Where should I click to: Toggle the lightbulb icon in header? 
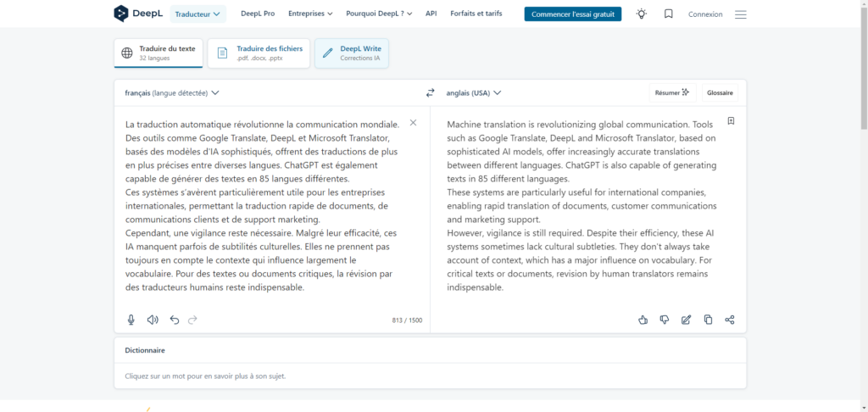tap(642, 14)
